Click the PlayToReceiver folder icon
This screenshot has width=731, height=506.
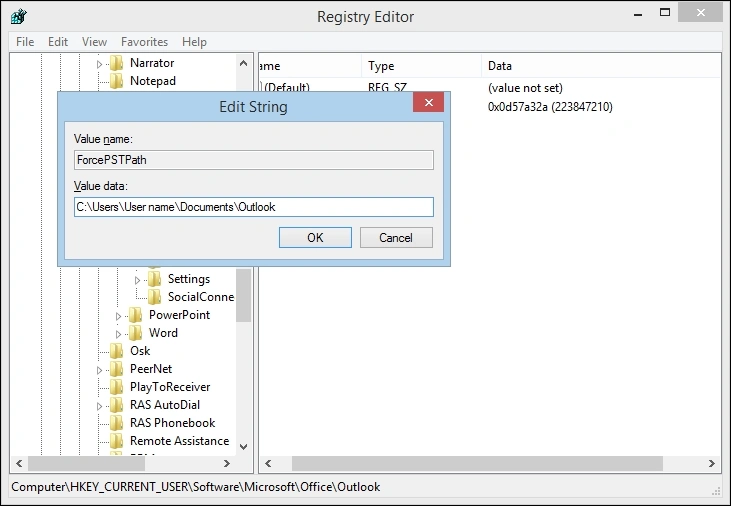[117, 387]
